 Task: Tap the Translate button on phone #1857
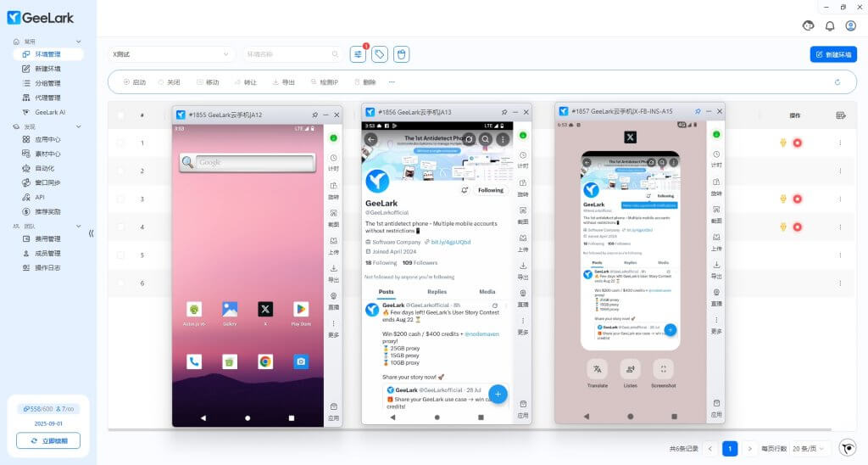pos(597,369)
